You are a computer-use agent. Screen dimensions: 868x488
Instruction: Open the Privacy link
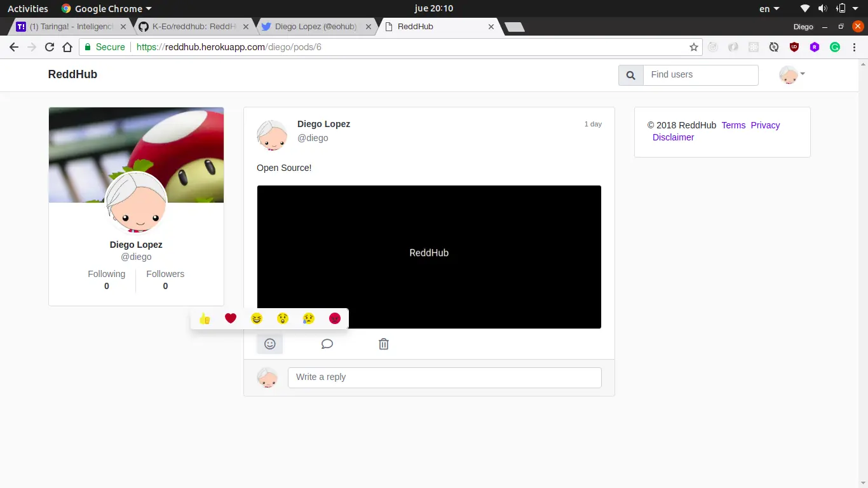(765, 125)
